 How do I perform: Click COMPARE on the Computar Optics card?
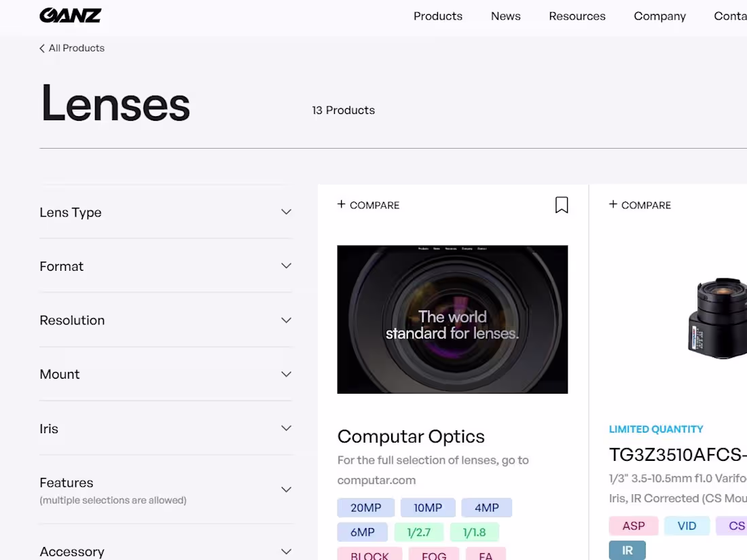click(x=374, y=204)
